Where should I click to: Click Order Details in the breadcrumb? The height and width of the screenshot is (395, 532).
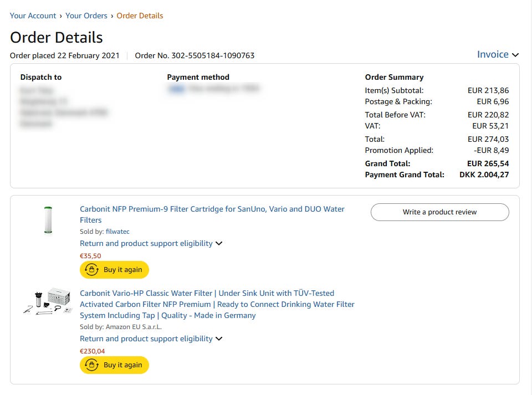(140, 16)
